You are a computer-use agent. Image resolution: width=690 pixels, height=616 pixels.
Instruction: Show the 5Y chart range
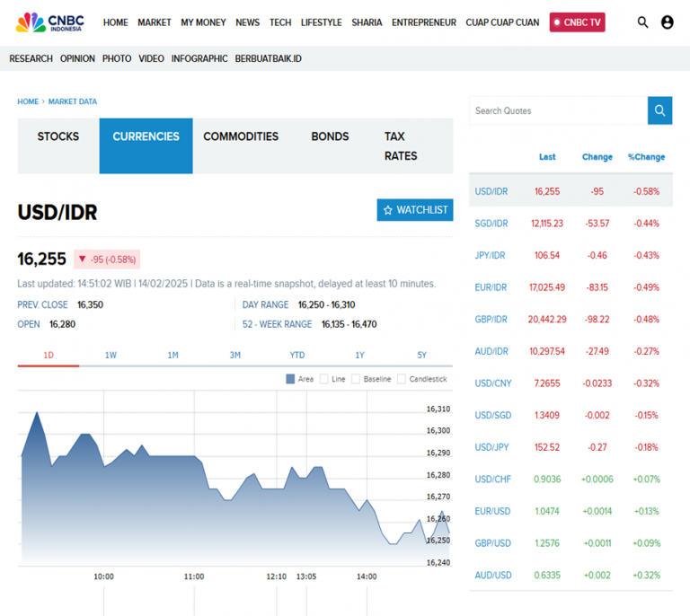coord(421,356)
